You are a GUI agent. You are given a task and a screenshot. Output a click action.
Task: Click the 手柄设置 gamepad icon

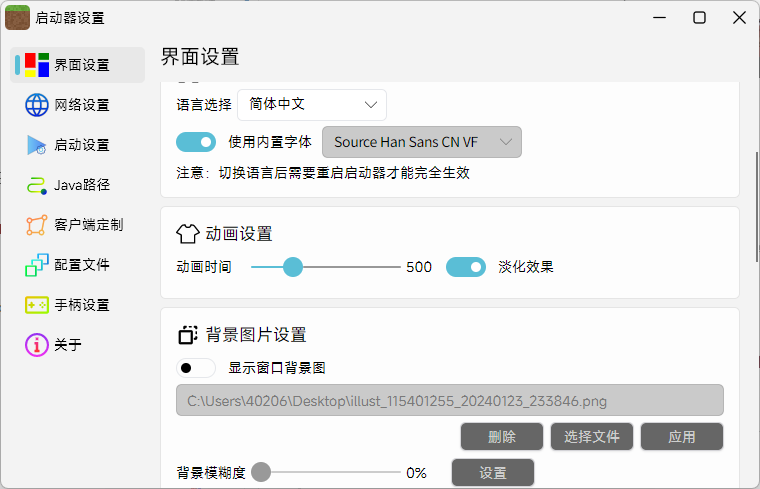point(37,305)
